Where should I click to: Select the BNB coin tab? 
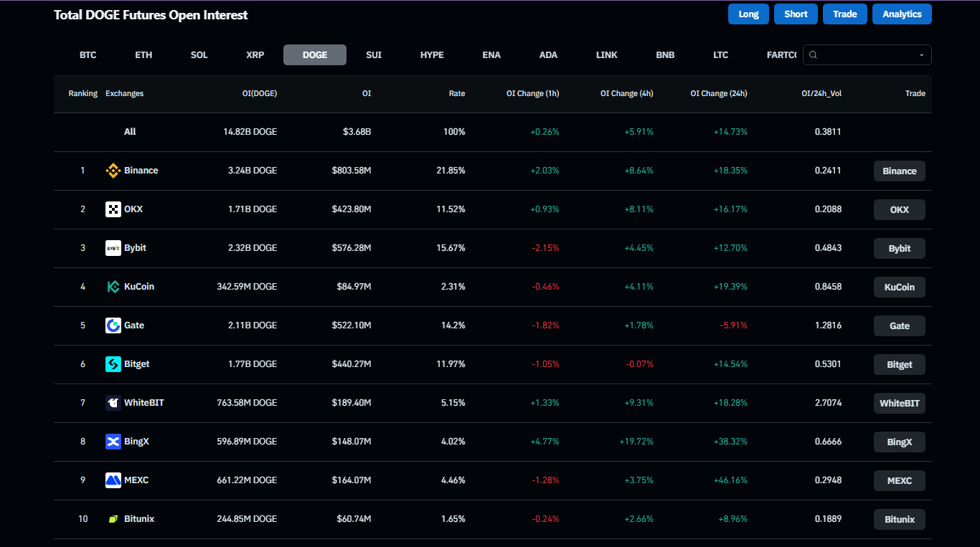pos(665,55)
